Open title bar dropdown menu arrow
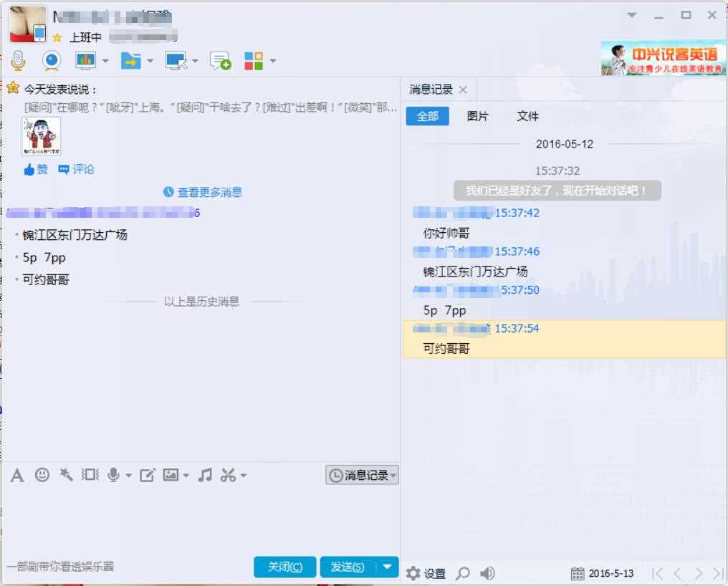The width and height of the screenshot is (728, 586). 632,15
